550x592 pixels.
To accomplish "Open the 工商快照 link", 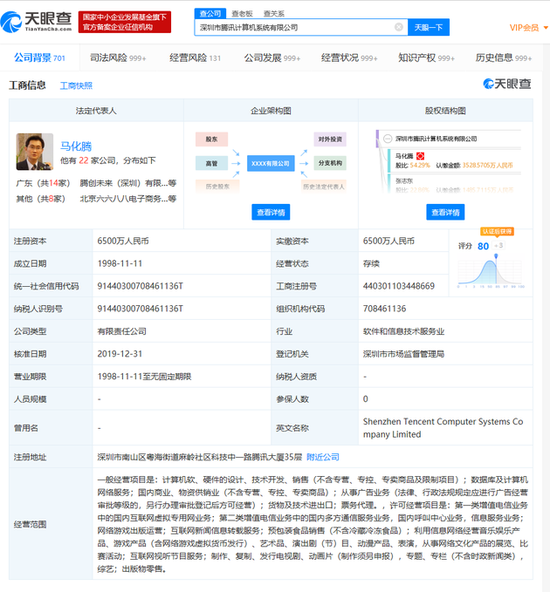I will pyautogui.click(x=76, y=86).
